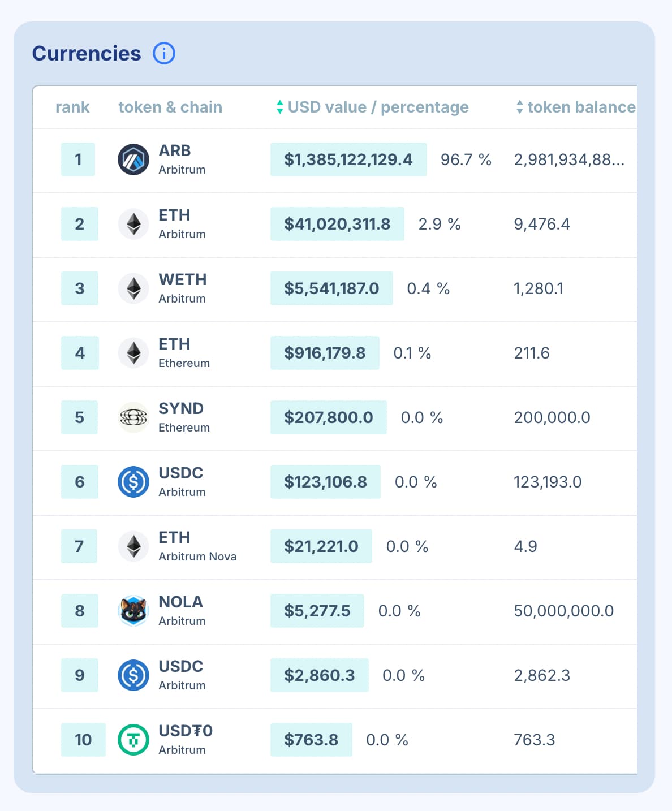Sort by token balance column
This screenshot has width=672, height=811.
coord(576,107)
